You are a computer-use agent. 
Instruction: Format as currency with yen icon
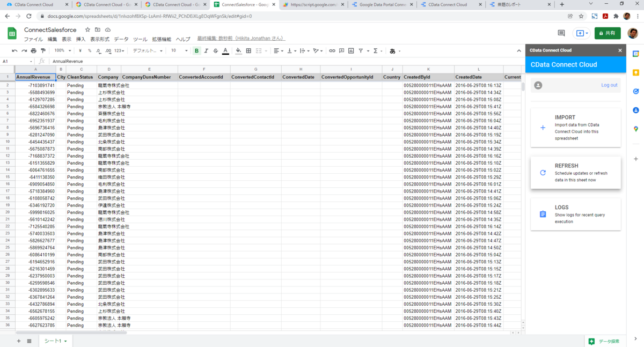point(80,51)
